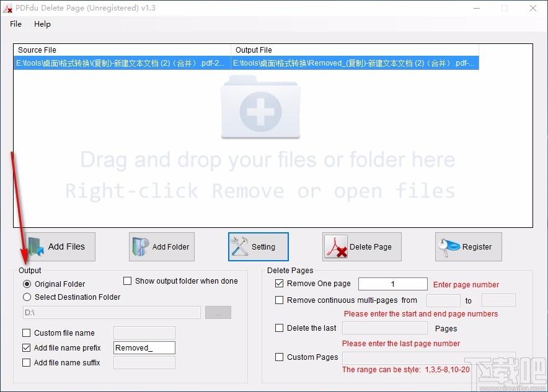Click the continuous pages 'from' field
This screenshot has height=392, width=548.
443,300
